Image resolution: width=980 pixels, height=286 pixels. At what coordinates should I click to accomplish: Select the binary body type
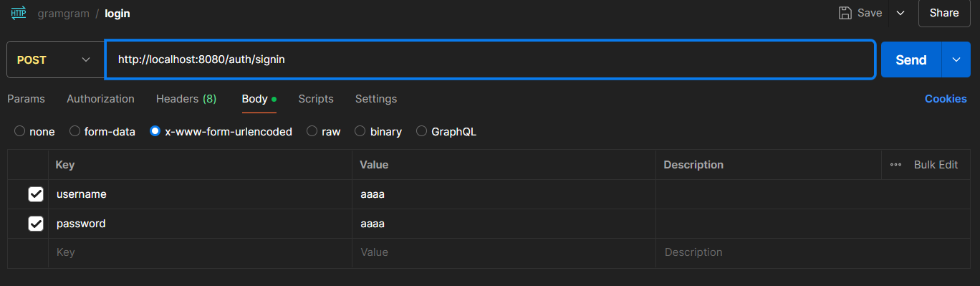tap(378, 132)
